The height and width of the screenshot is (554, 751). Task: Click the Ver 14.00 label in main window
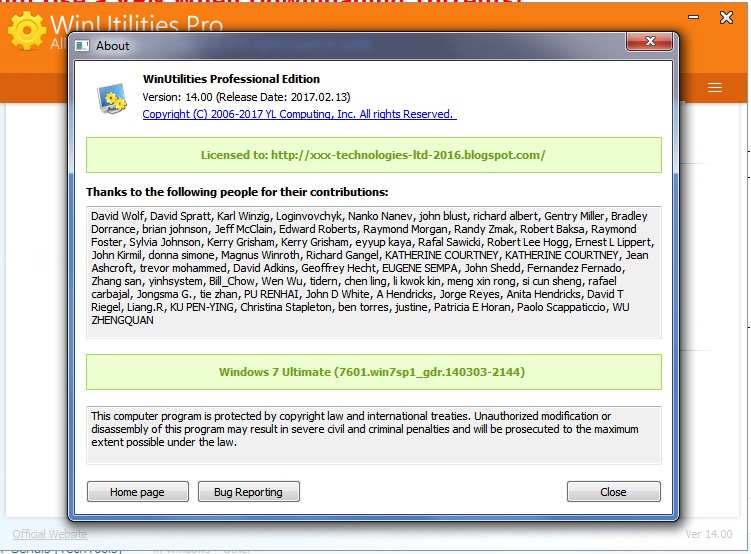708,534
